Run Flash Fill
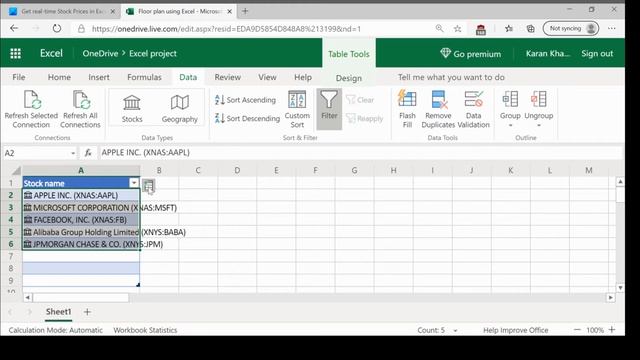640x360 pixels. click(407, 109)
